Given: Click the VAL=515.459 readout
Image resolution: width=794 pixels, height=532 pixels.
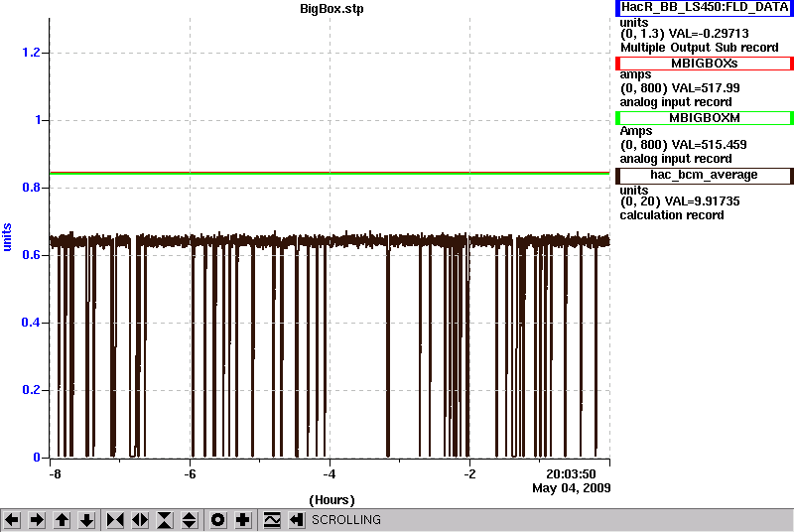Looking at the screenshot, I should (x=709, y=145).
